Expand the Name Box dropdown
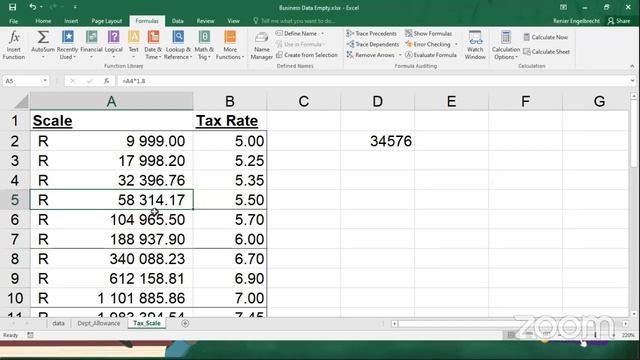Screen dimensions: 640x360 [45, 81]
